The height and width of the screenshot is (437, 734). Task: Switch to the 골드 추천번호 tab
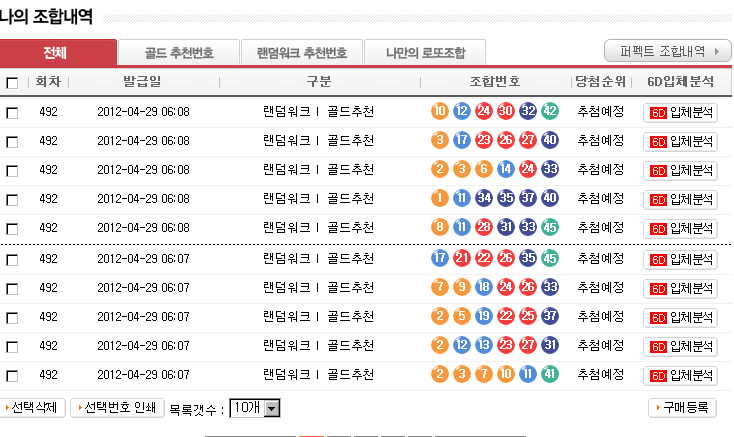(x=179, y=53)
